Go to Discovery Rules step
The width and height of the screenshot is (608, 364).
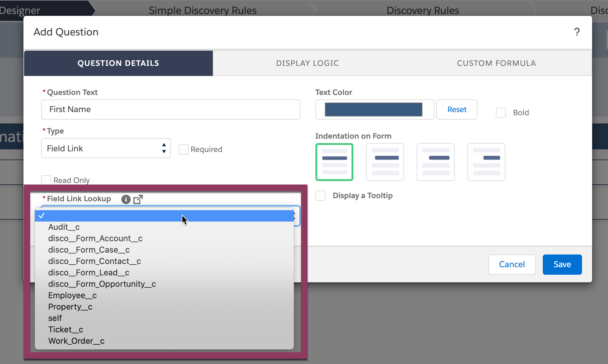pyautogui.click(x=423, y=10)
